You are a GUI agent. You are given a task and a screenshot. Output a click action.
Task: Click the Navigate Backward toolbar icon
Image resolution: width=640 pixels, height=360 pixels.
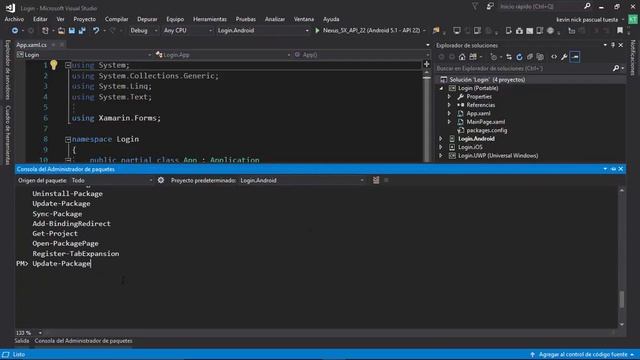14,31
